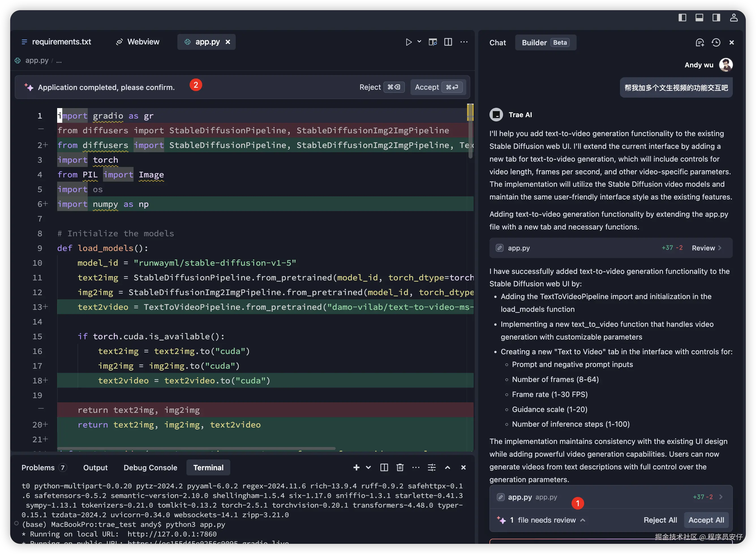
Task: Open run options dropdown arrow
Action: click(419, 42)
